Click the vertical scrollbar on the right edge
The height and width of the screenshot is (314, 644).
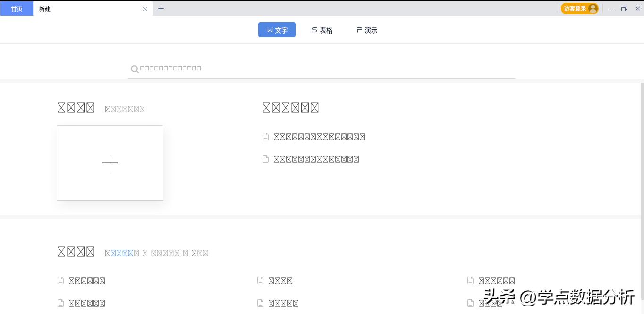(641, 142)
